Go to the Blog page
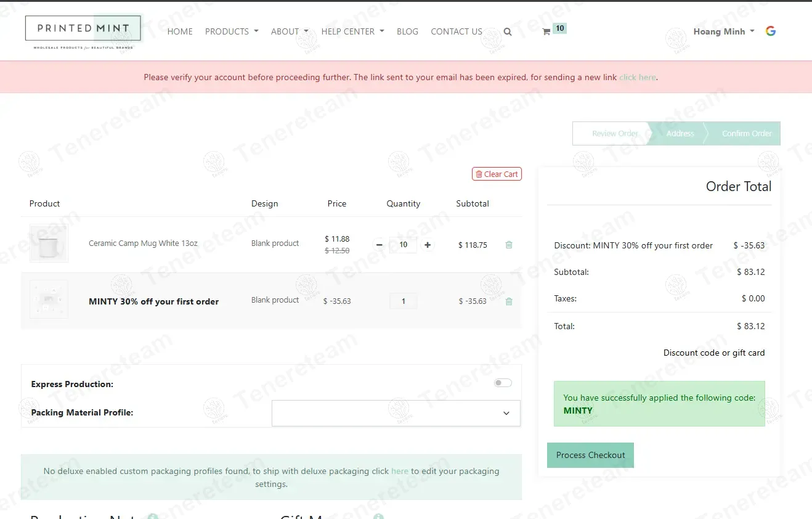This screenshot has height=519, width=812. tap(407, 31)
